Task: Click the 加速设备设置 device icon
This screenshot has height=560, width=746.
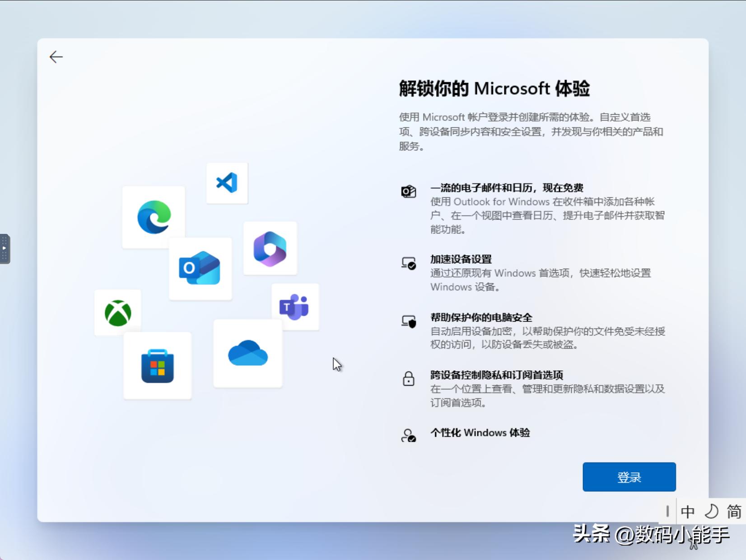Action: [409, 263]
